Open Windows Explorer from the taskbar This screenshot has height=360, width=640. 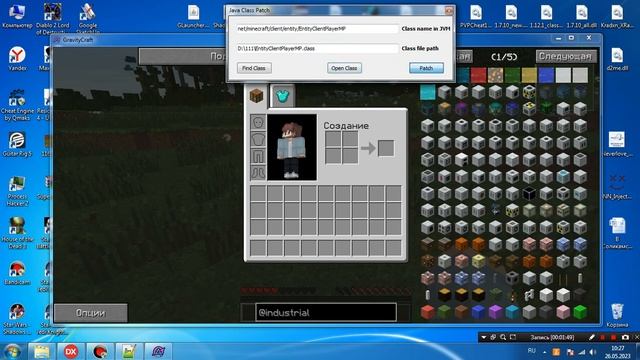point(42,351)
